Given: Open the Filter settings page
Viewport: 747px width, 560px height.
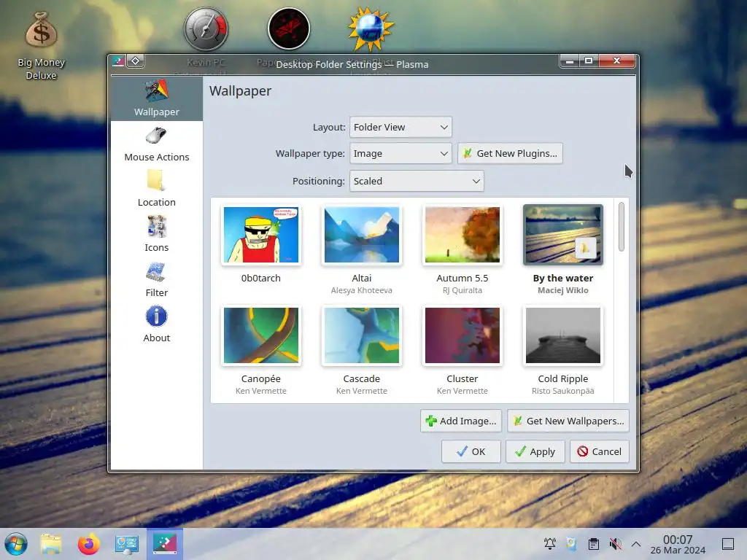Looking at the screenshot, I should point(156,280).
